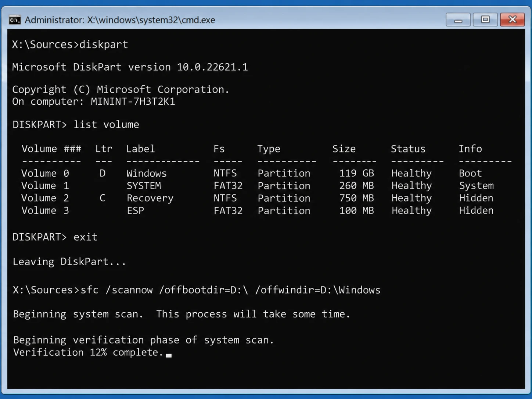Click 'Partition' in the Windows volume row

coord(284,173)
